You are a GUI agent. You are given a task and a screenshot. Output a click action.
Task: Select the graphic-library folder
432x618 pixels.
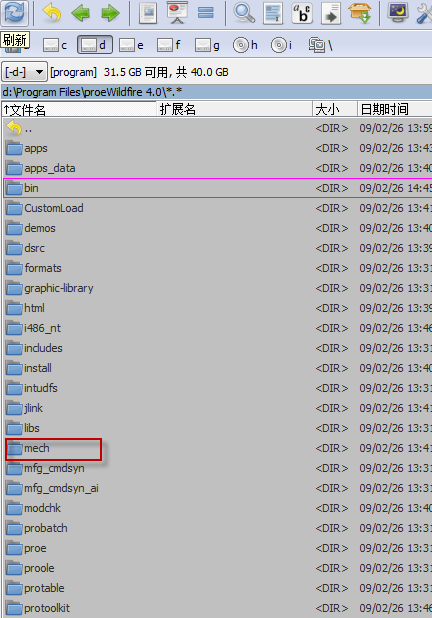(x=50, y=289)
